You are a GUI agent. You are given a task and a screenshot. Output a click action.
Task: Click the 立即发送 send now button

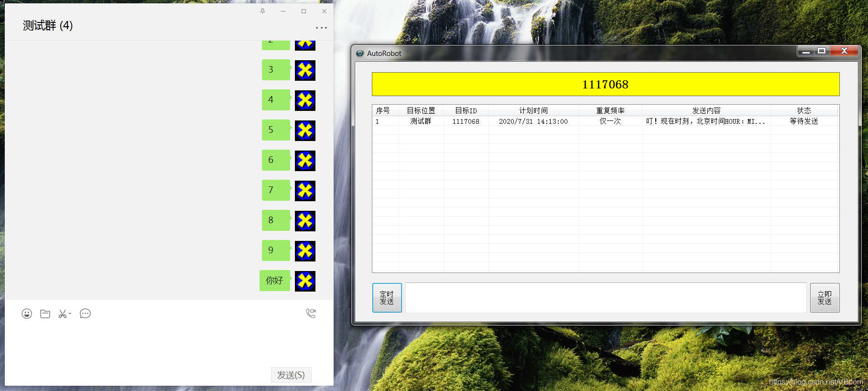[825, 298]
